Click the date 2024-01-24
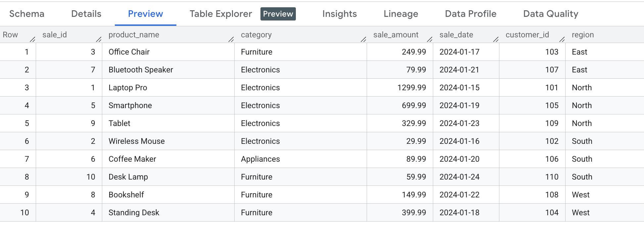 pyautogui.click(x=459, y=177)
